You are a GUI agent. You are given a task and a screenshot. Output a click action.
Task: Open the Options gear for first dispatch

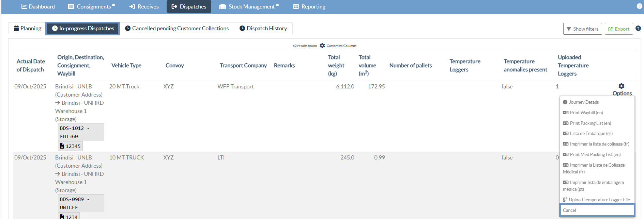click(x=622, y=86)
